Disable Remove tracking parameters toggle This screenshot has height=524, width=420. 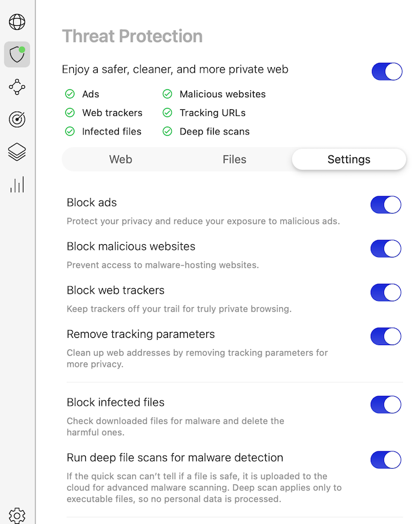[x=386, y=336]
